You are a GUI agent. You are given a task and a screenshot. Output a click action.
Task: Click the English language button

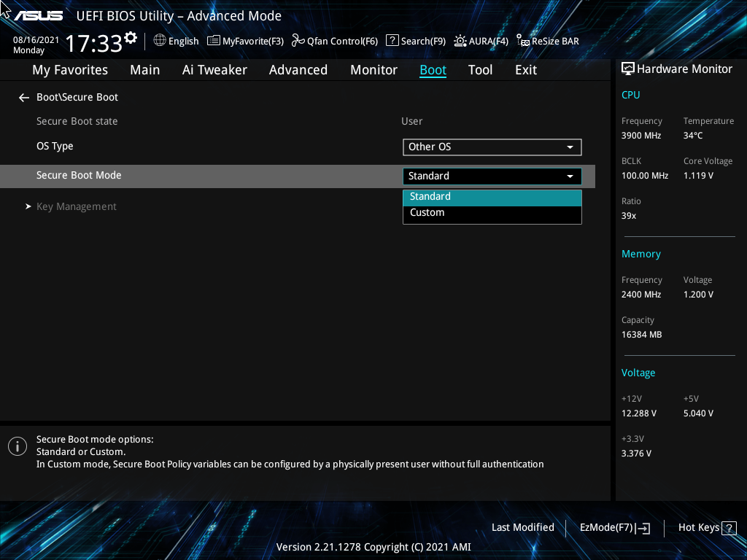[177, 41]
